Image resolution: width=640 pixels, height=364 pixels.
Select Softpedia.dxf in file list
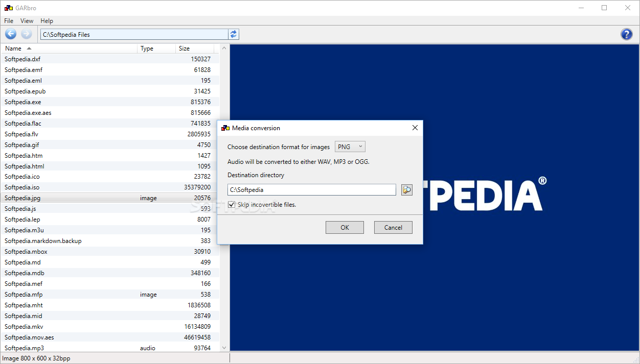110,59
